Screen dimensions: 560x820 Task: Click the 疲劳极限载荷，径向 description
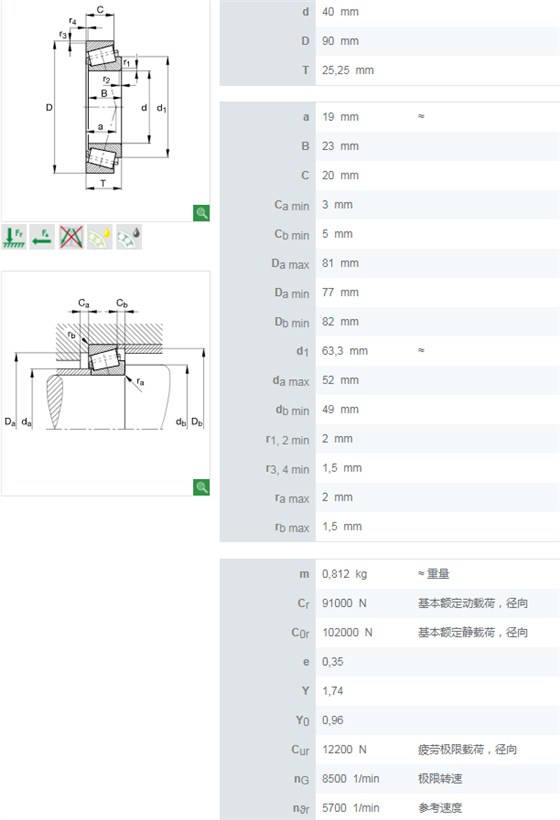(467, 750)
